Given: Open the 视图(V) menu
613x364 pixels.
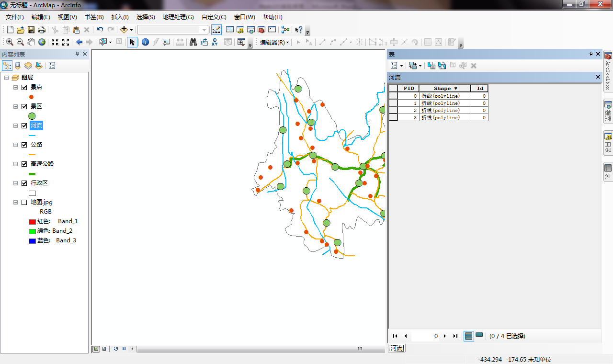Looking at the screenshot, I should [x=67, y=17].
